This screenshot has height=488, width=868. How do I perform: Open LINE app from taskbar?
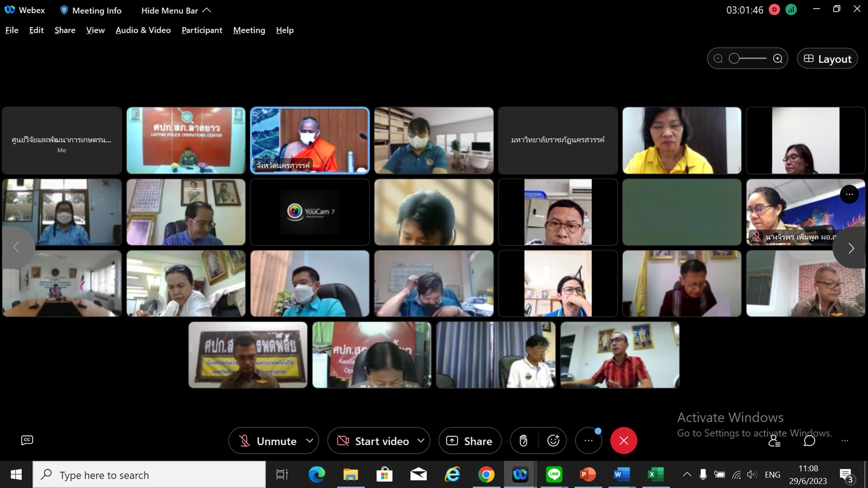(x=554, y=475)
